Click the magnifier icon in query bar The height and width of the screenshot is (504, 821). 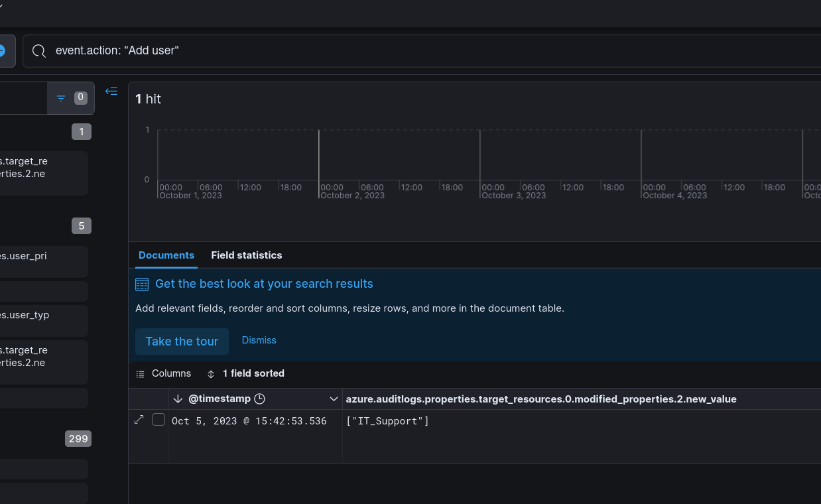tap(39, 51)
